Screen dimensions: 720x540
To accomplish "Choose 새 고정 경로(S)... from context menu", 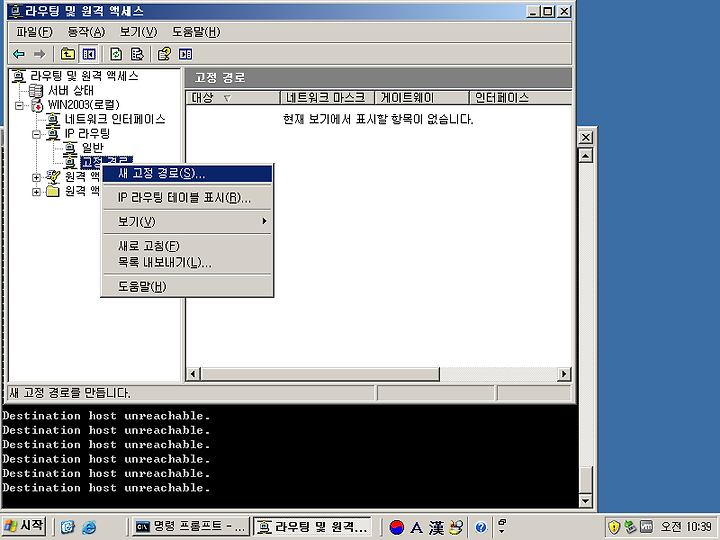I will (187, 174).
